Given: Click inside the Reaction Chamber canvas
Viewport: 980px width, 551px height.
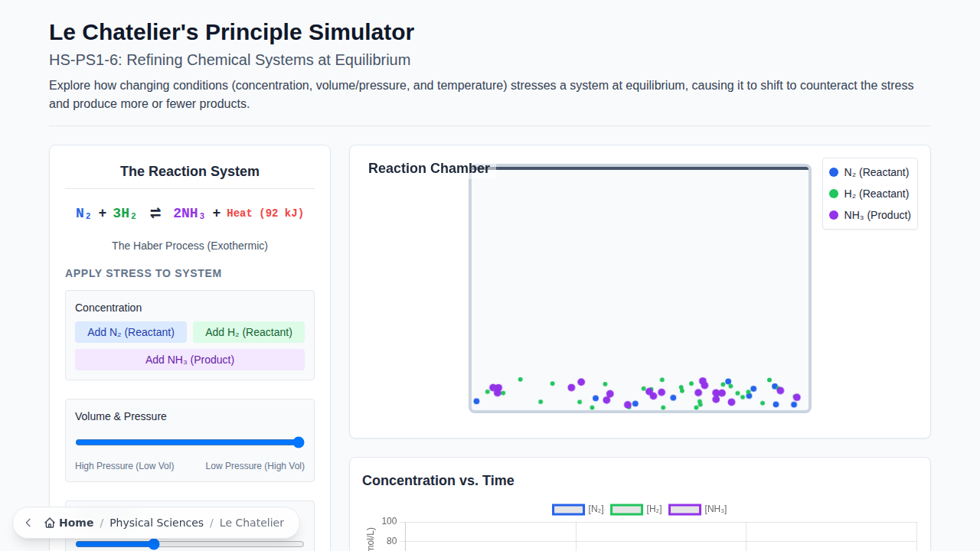Looking at the screenshot, I should pos(640,289).
